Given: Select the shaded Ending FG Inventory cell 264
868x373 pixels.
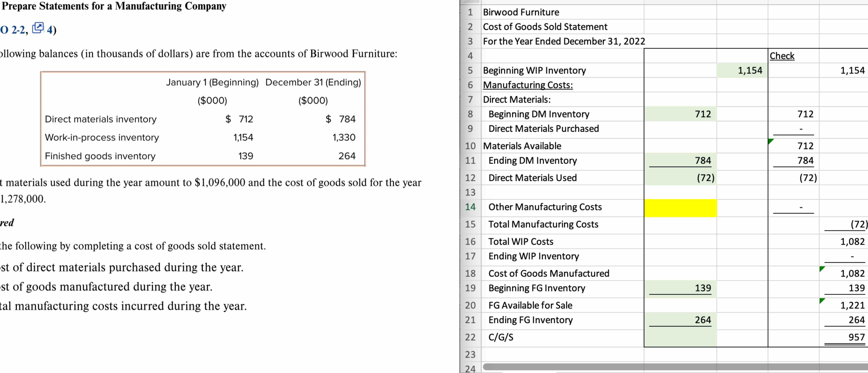Looking at the screenshot, I should pos(680,320).
